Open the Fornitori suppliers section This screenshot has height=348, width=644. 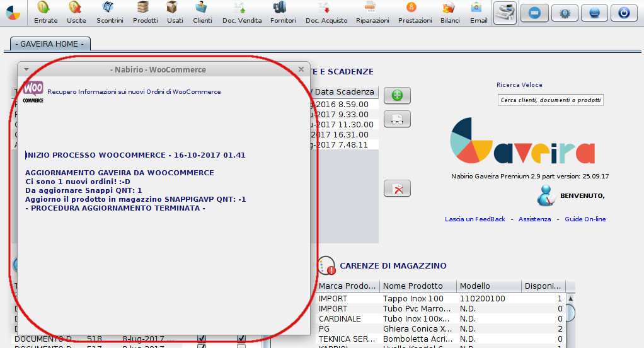(283, 13)
